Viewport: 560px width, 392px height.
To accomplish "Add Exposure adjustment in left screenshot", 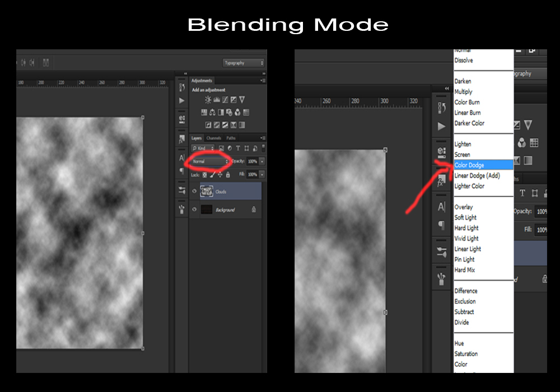I will [233, 100].
